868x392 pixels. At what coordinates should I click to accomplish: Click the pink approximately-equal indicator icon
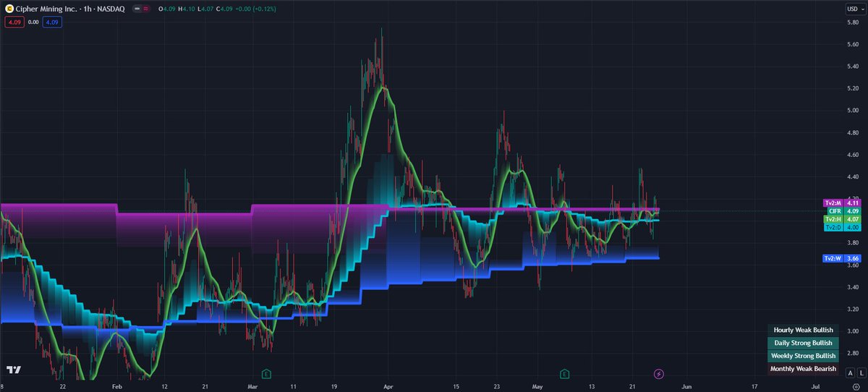point(147,9)
